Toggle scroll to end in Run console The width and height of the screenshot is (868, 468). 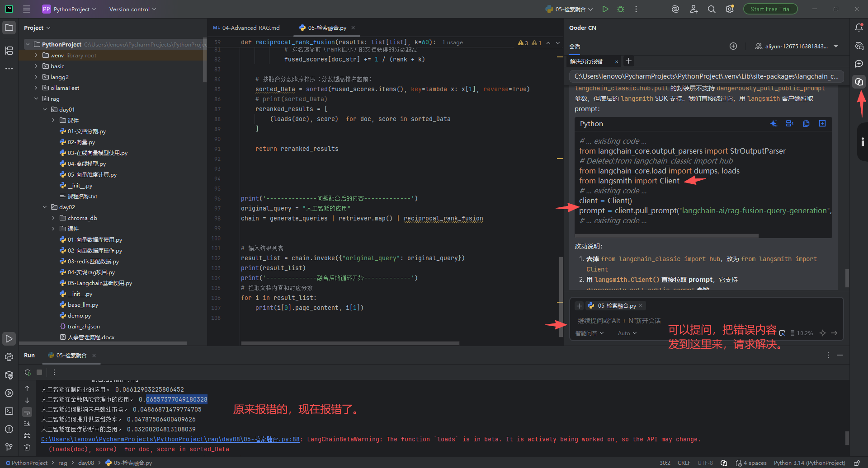27,424
